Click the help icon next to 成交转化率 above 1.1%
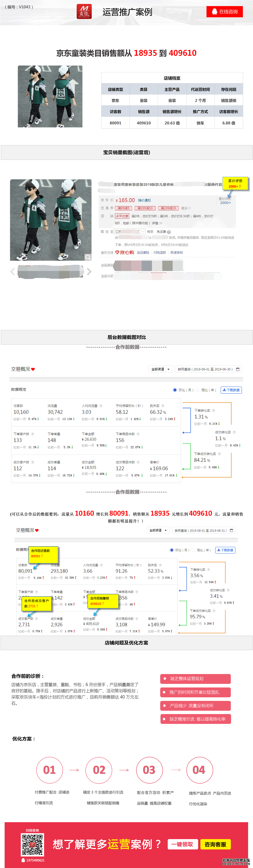The width and height of the screenshot is (253, 868). (234, 432)
